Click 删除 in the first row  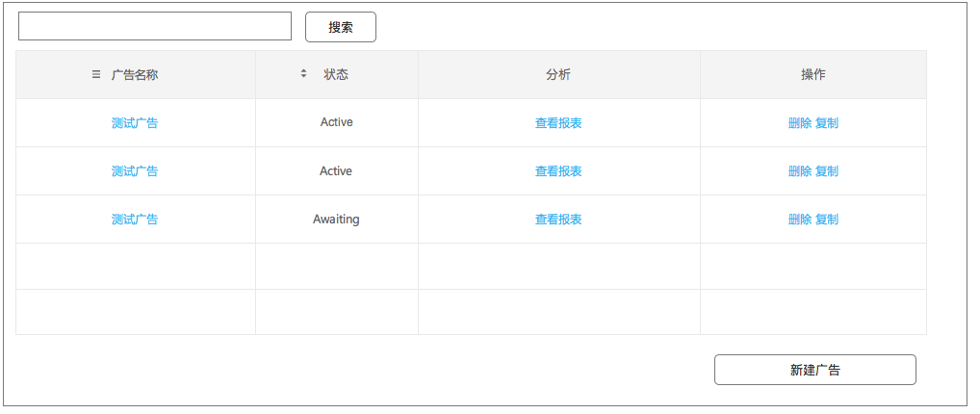tap(800, 123)
